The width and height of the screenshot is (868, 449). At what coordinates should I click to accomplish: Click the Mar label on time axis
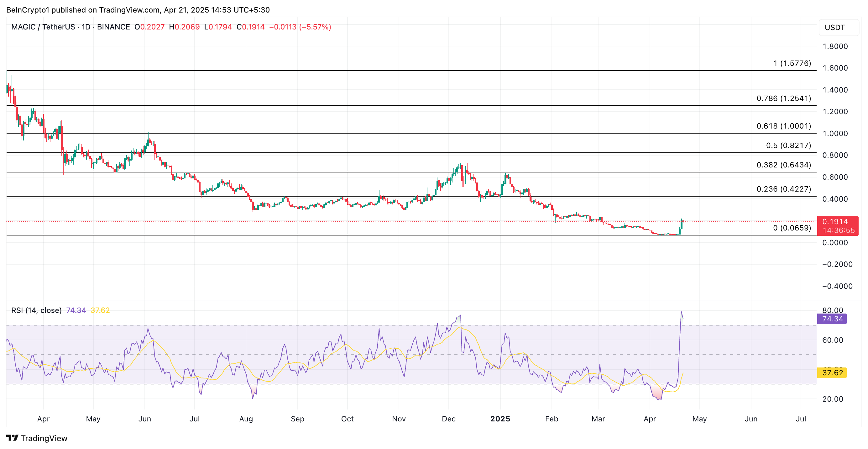tap(598, 419)
